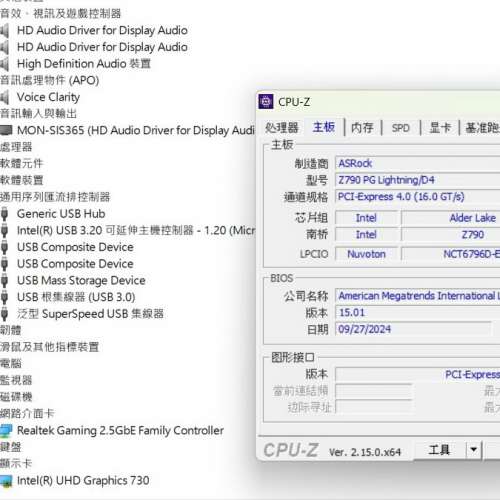Viewport: 500px width, 500px height.
Task: Click the CPU-Z window title text
Action: [294, 102]
